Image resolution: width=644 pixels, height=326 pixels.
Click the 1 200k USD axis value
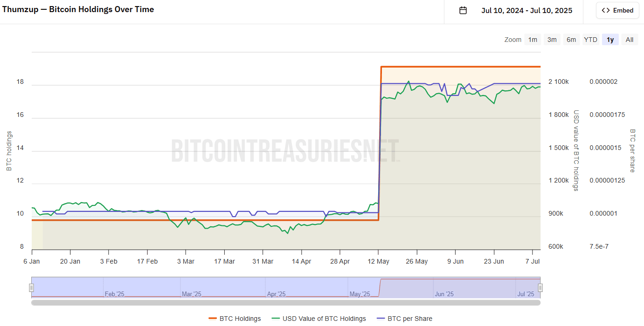[x=559, y=180]
